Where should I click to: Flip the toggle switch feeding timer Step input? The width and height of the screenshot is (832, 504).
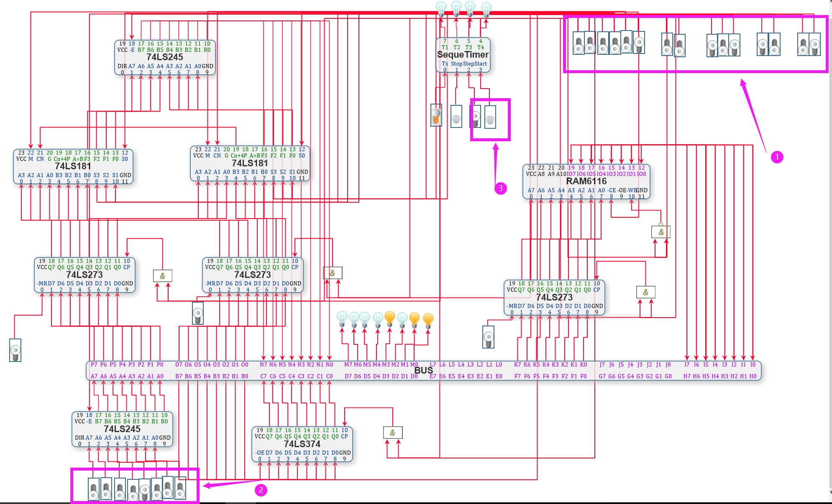[476, 116]
